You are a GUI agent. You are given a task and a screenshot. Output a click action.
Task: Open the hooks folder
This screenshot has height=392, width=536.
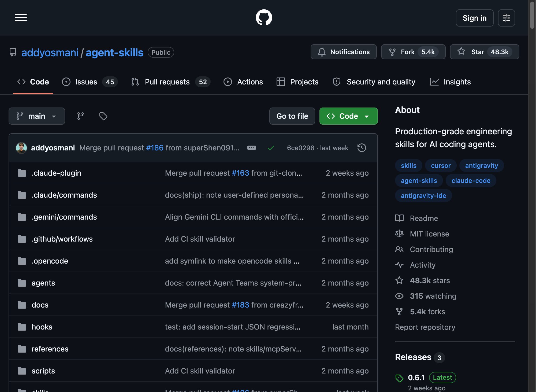(x=42, y=327)
